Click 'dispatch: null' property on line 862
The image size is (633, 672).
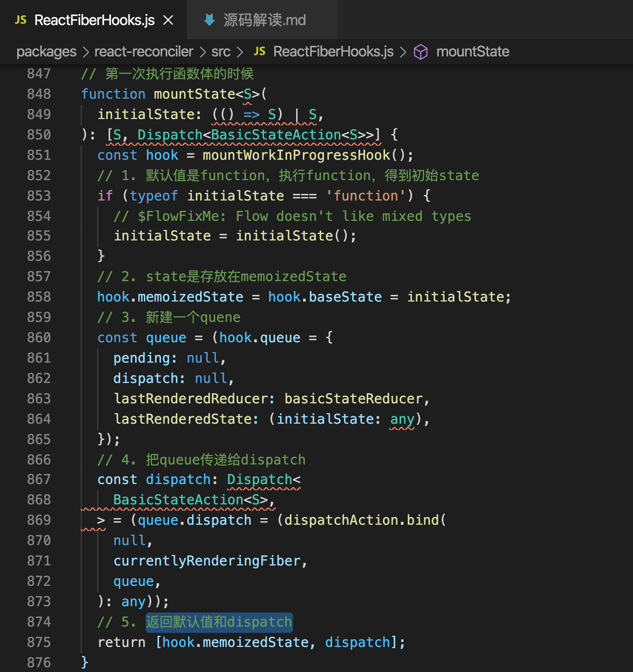point(170,378)
